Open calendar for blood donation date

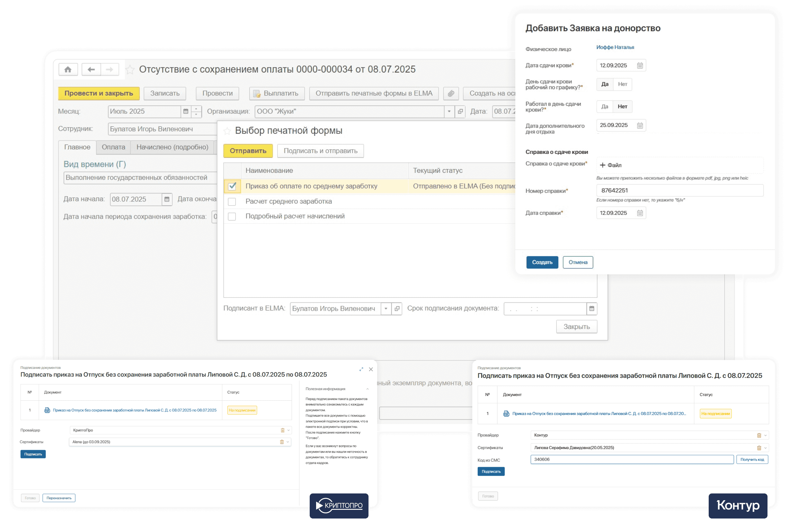(639, 66)
